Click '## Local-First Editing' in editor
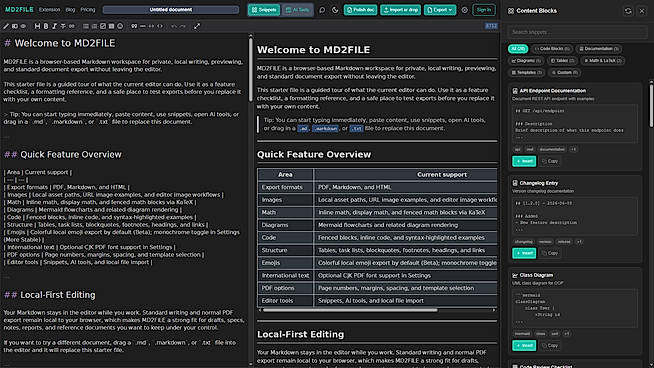This screenshot has width=654, height=368. [x=50, y=295]
